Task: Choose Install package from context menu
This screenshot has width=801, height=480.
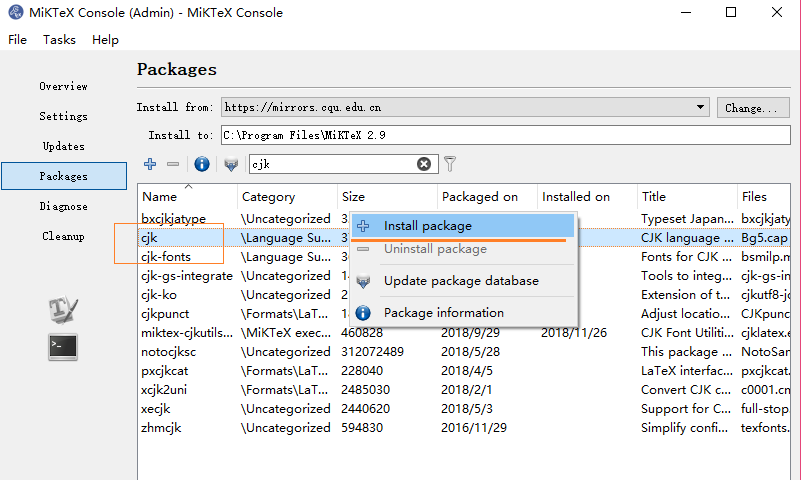Action: click(x=463, y=226)
